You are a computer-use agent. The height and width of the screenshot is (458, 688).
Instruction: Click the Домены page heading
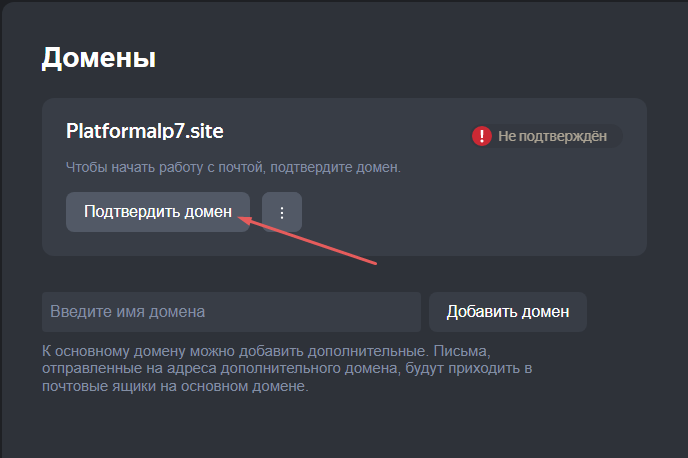click(98, 57)
